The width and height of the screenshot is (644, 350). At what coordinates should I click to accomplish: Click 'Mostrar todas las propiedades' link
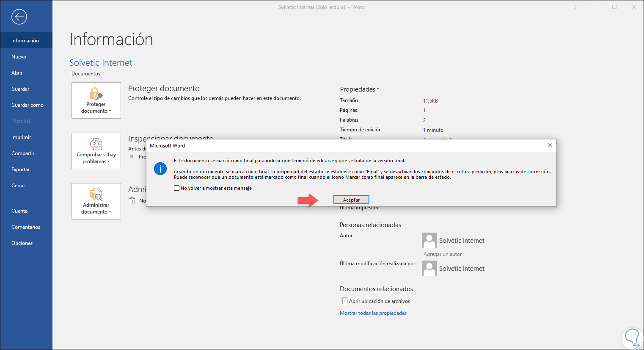pyautogui.click(x=373, y=313)
